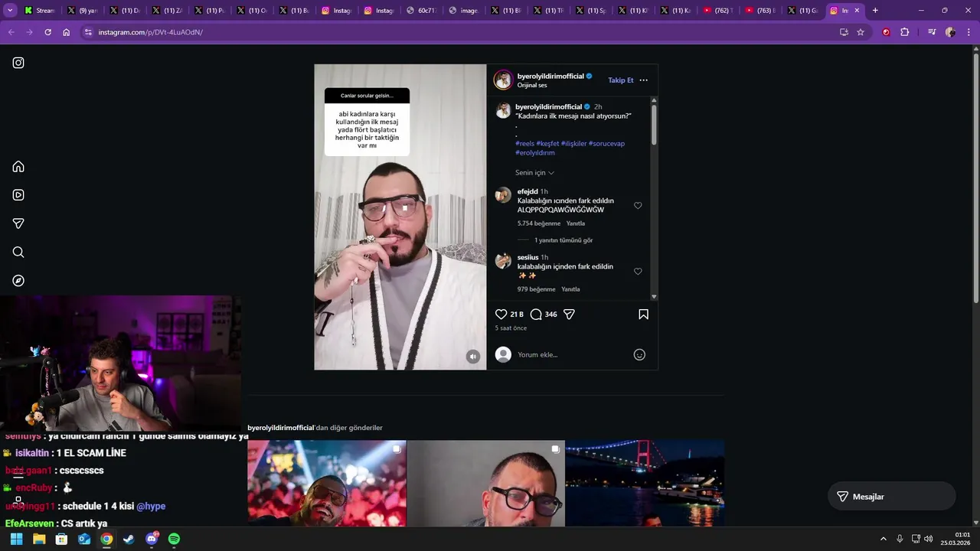The image size is (980, 551).
Task: View the "5.754 beğenme" likes on efejdd's comment
Action: [x=539, y=223]
